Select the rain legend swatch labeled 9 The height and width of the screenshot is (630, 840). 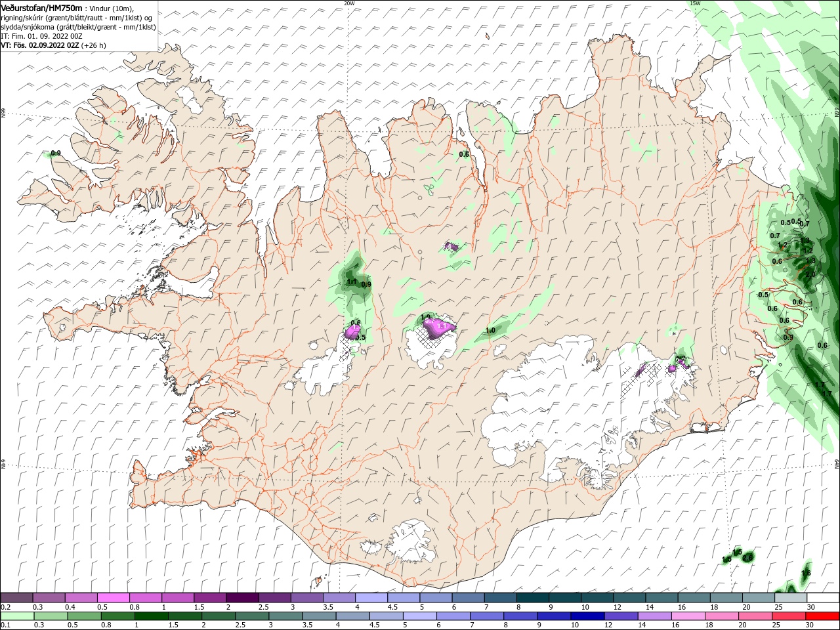point(555,616)
